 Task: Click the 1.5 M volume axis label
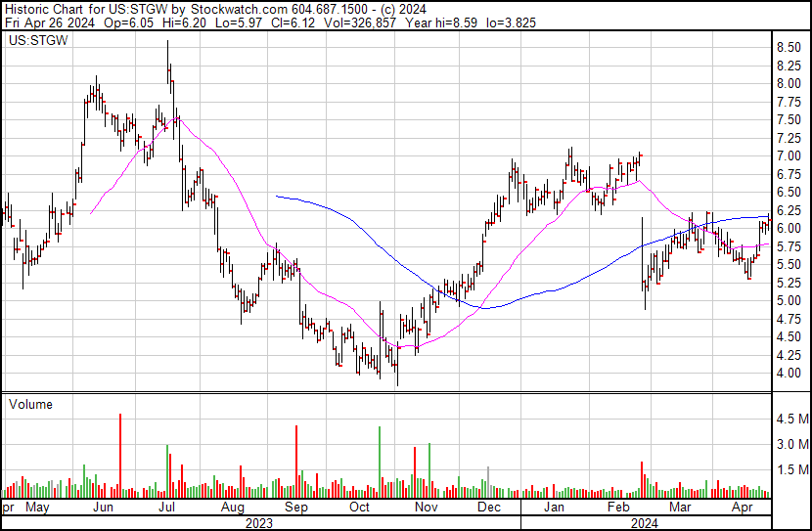coord(792,470)
